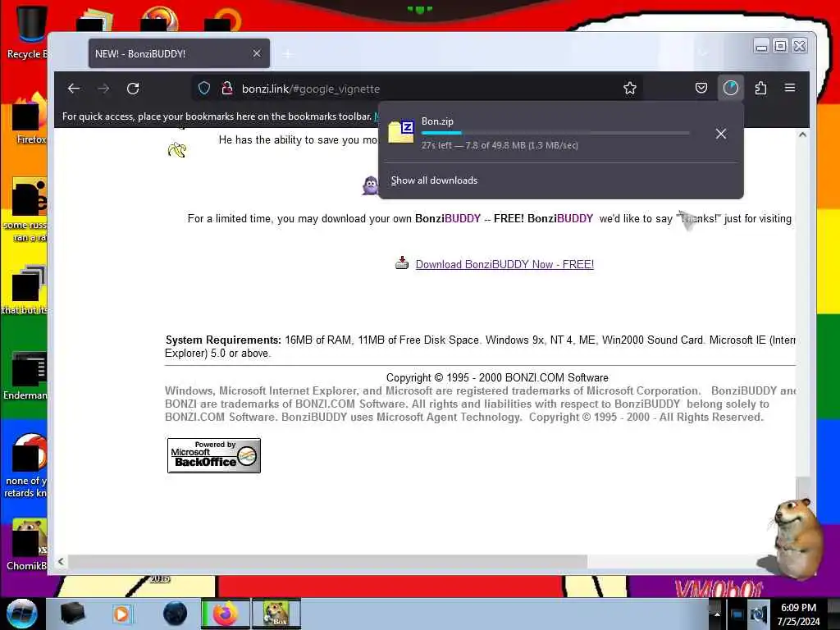Click the vertical scrollbar up arrow

pos(802,135)
